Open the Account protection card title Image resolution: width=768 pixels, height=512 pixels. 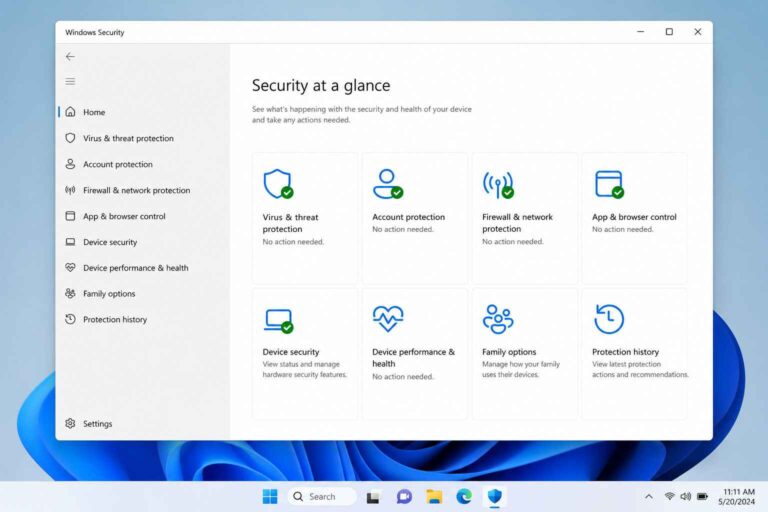tap(408, 217)
